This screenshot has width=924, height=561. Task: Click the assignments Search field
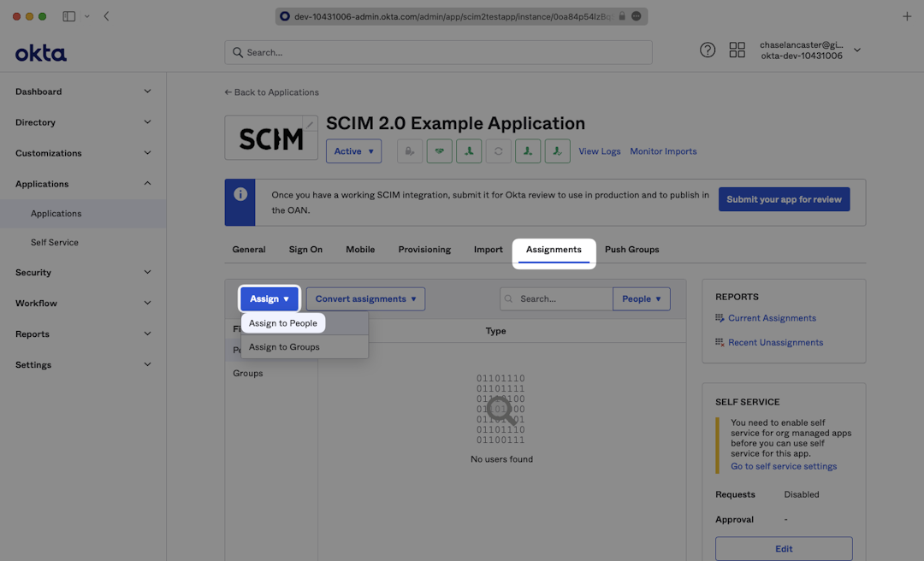click(562, 299)
